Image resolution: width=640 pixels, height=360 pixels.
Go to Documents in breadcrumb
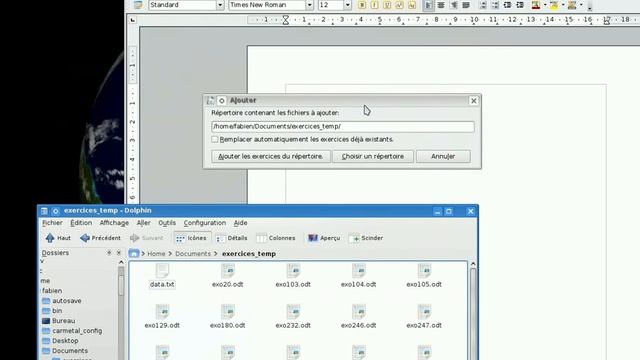click(x=193, y=253)
